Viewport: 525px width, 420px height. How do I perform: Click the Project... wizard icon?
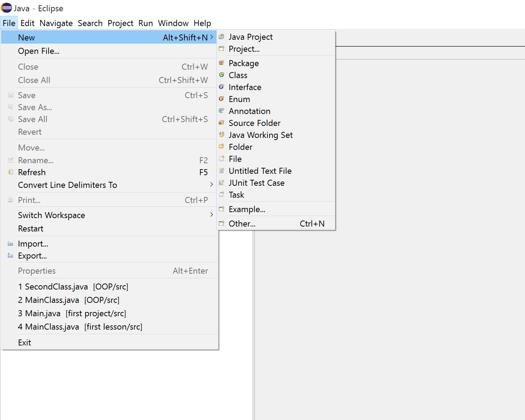(x=221, y=49)
